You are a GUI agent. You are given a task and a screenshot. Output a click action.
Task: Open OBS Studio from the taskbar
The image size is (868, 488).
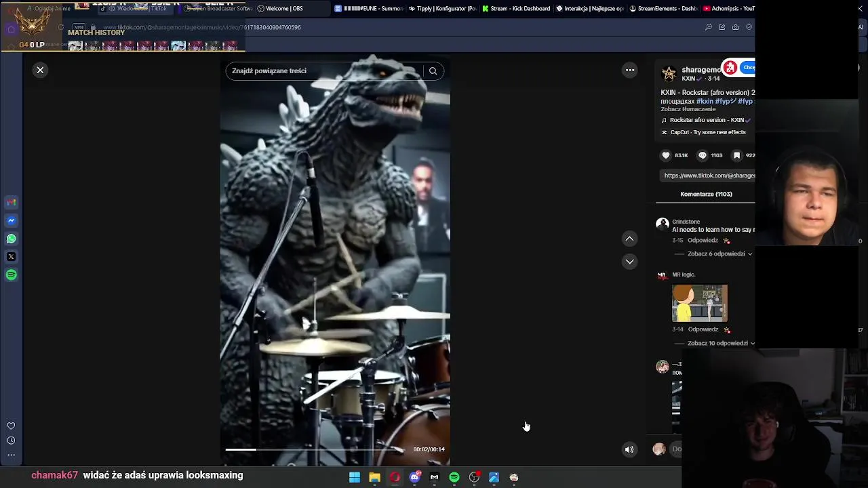point(474,477)
